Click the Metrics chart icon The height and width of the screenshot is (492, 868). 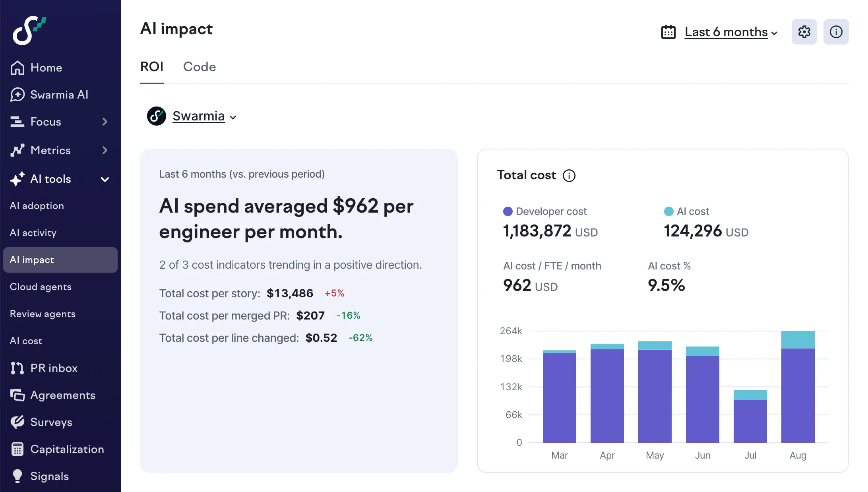click(17, 150)
